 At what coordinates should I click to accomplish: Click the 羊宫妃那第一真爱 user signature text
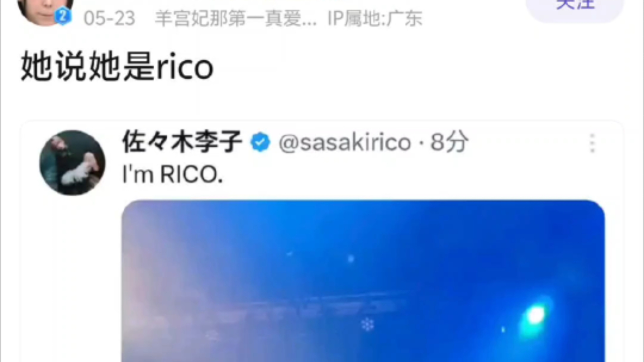(x=235, y=18)
